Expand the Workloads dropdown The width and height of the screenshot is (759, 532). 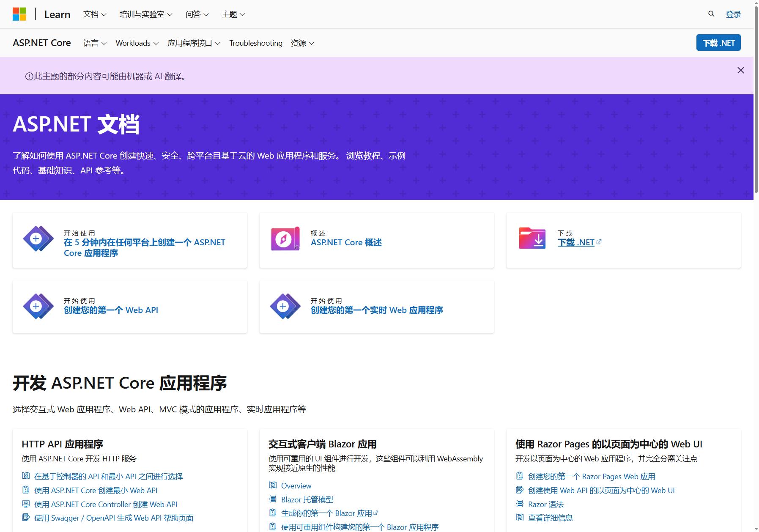[x=137, y=43]
